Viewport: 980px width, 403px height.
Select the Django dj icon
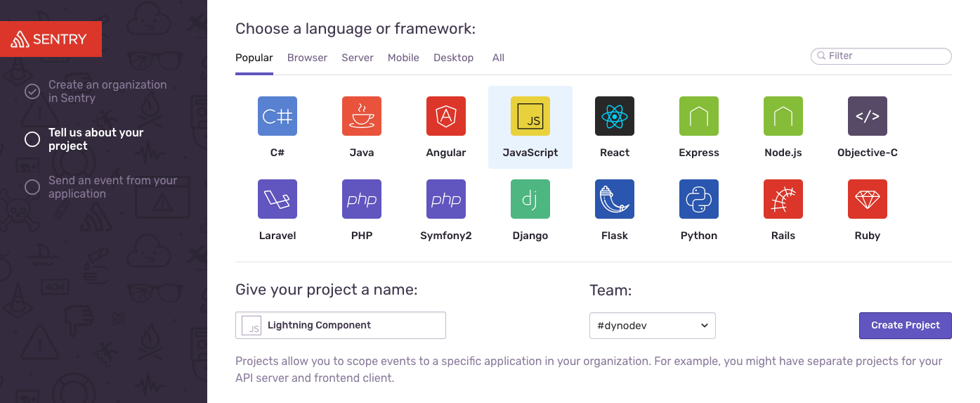pos(530,199)
